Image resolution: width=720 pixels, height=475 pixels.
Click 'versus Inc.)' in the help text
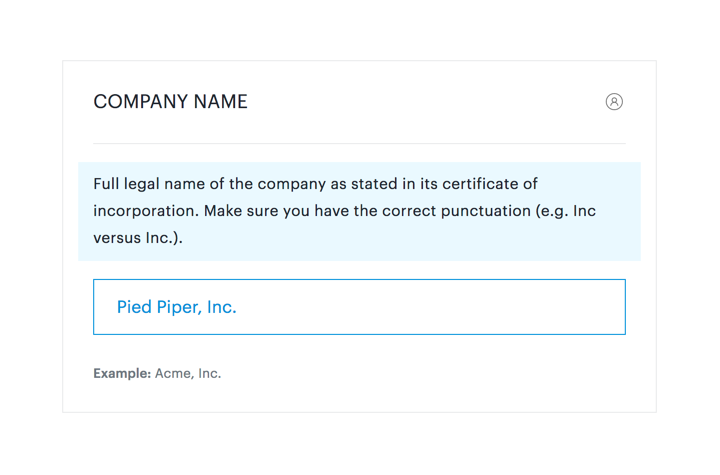coord(138,238)
